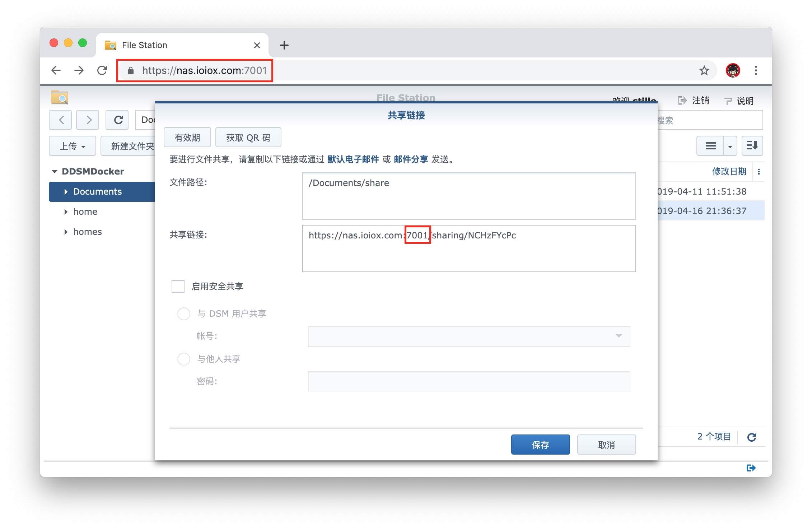
Task: Open the 有效期 validity period tab
Action: tap(187, 138)
